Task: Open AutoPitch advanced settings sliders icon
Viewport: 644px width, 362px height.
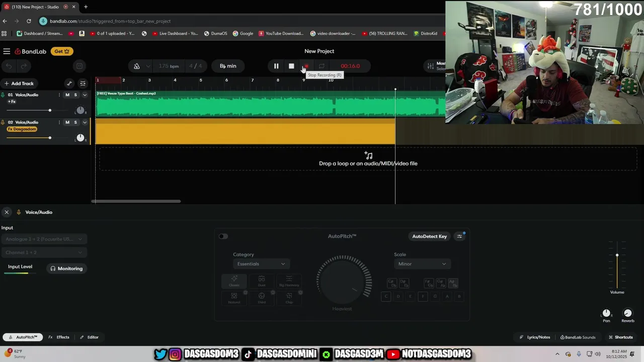Action: pos(459,236)
